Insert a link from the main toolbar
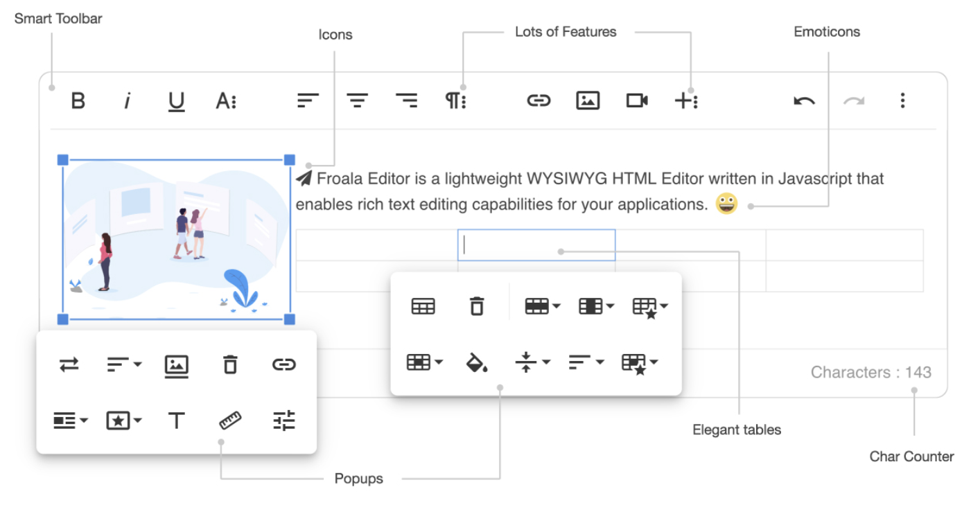The width and height of the screenshot is (980, 505). [539, 101]
